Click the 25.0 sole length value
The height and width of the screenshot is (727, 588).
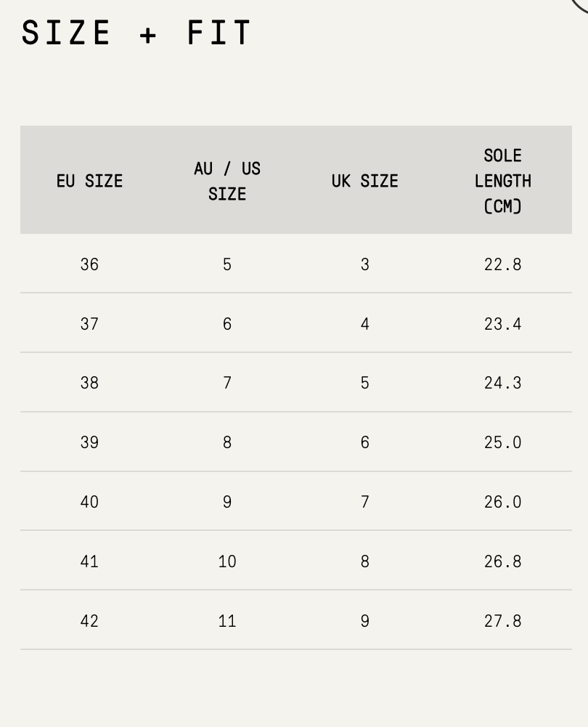pyautogui.click(x=503, y=442)
